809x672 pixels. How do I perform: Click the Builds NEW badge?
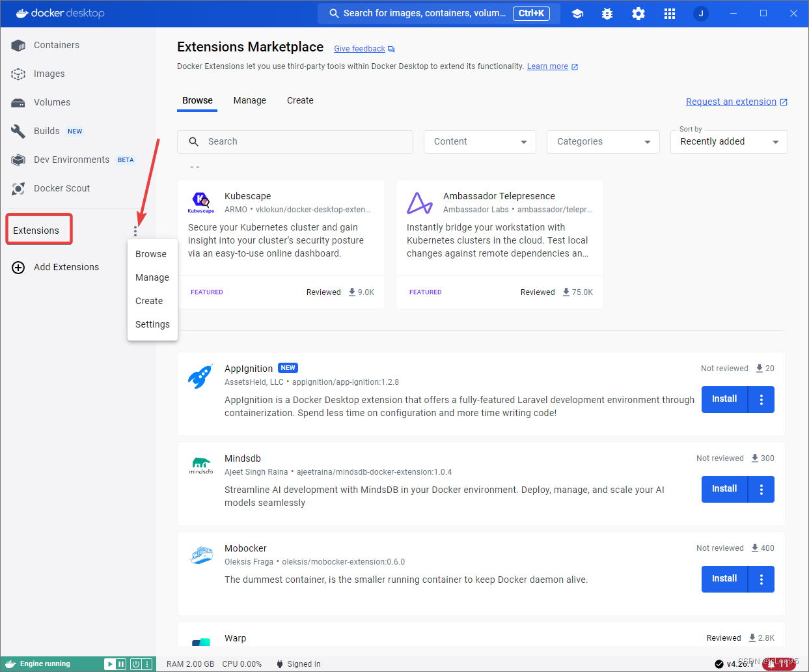75,132
